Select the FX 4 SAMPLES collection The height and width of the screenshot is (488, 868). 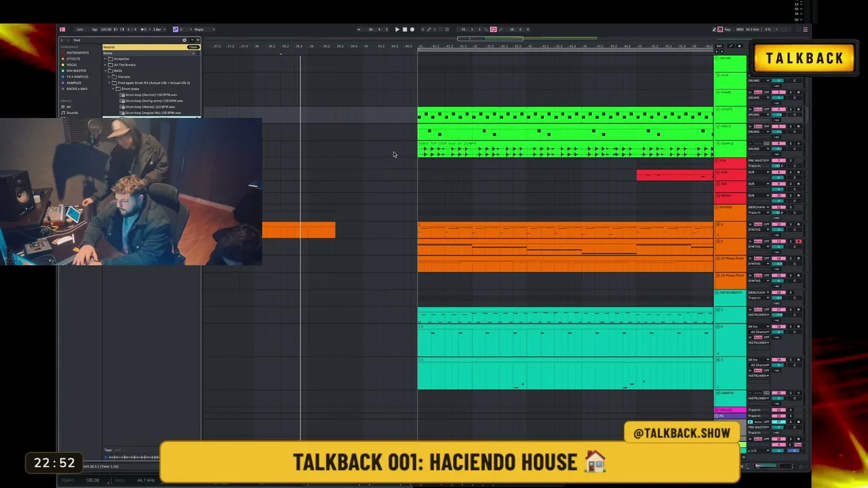tap(77, 77)
